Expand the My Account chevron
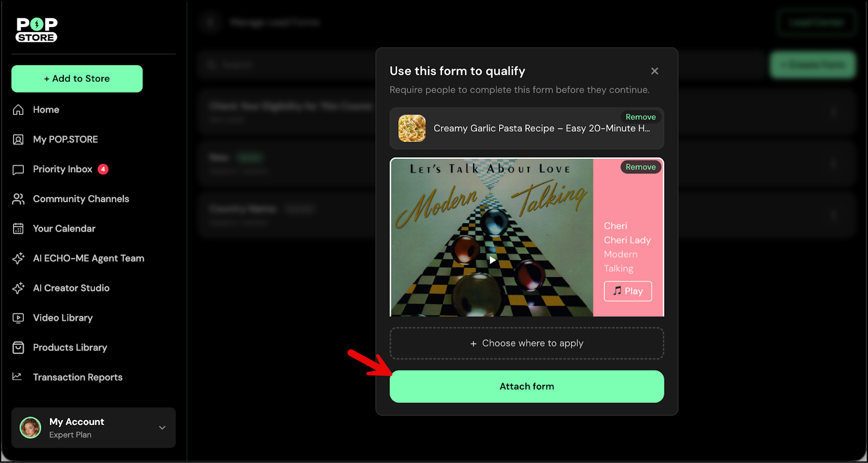868x463 pixels. tap(162, 428)
